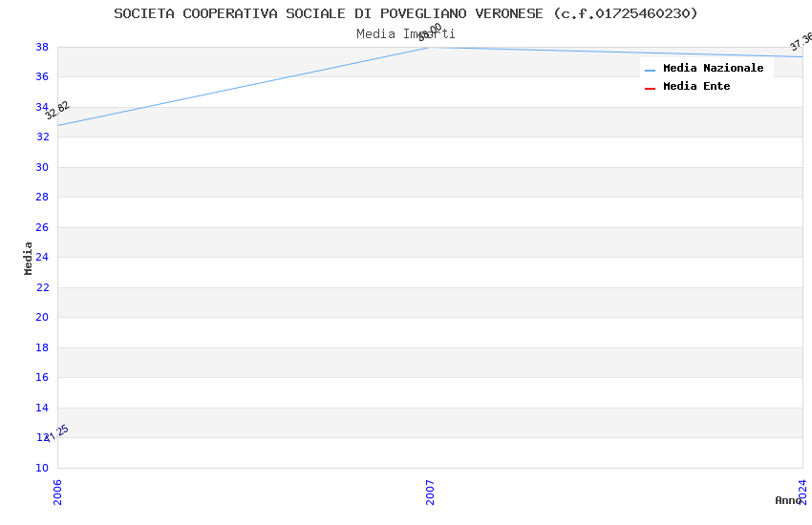Viewport: 812px width, 525px height.
Task: Click the y-axis value 26
Action: (x=42, y=227)
